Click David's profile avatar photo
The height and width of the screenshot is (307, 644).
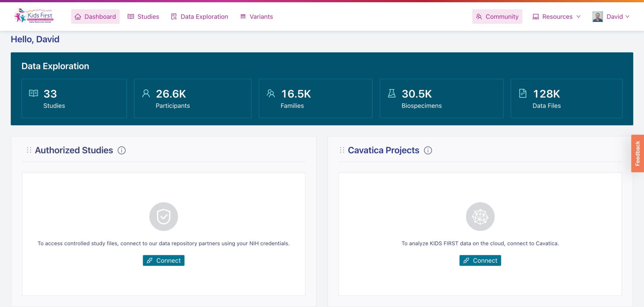pos(597,17)
